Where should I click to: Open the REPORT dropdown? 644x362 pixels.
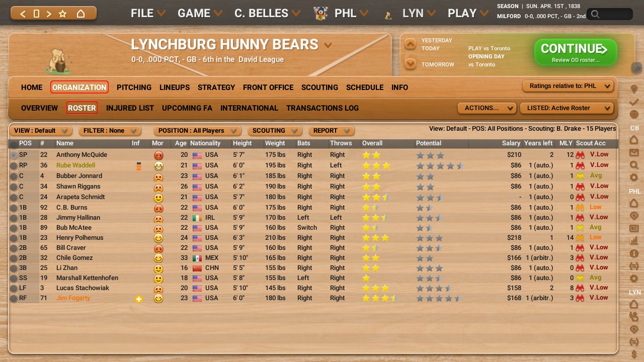(x=332, y=131)
